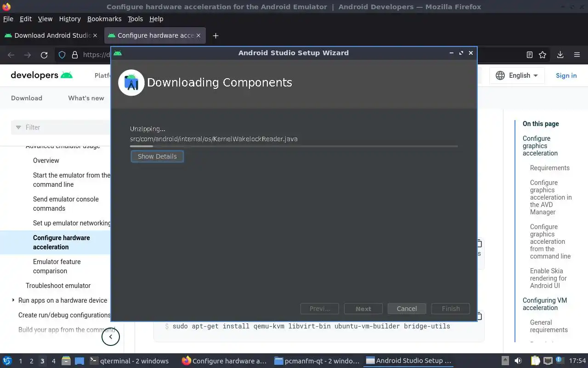
Task: Open Firefox History menu
Action: pos(70,19)
